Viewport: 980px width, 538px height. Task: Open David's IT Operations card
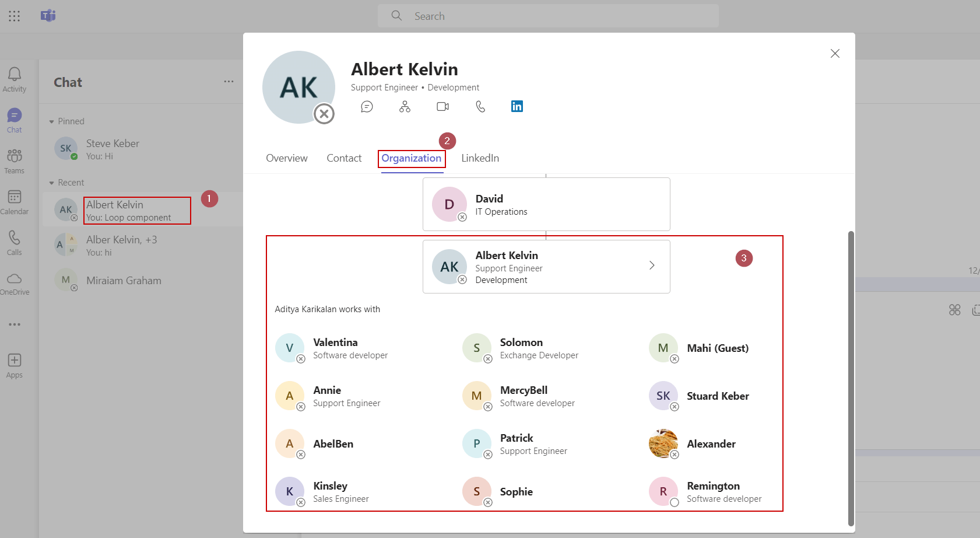click(546, 204)
